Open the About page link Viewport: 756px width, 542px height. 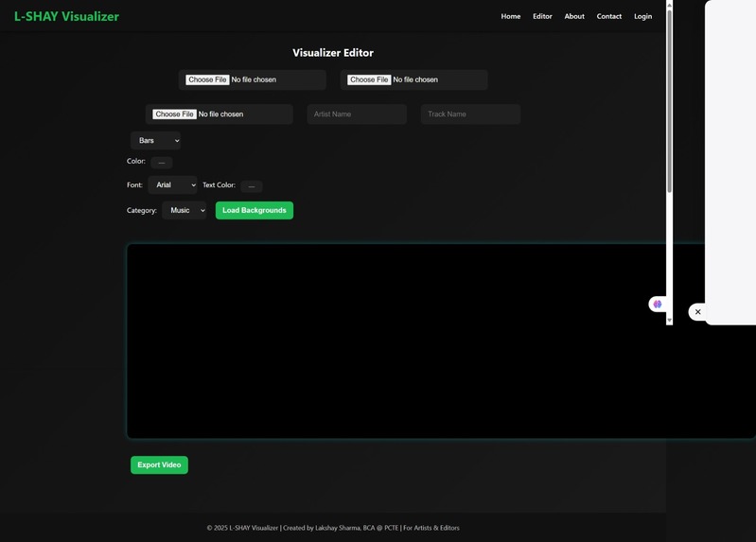(574, 16)
